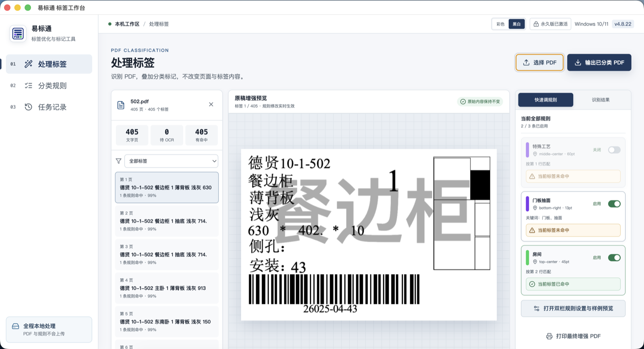Select the 第 5 页 东南卧 label item
Image resolution: width=644 pixels, height=349 pixels.
(167, 321)
